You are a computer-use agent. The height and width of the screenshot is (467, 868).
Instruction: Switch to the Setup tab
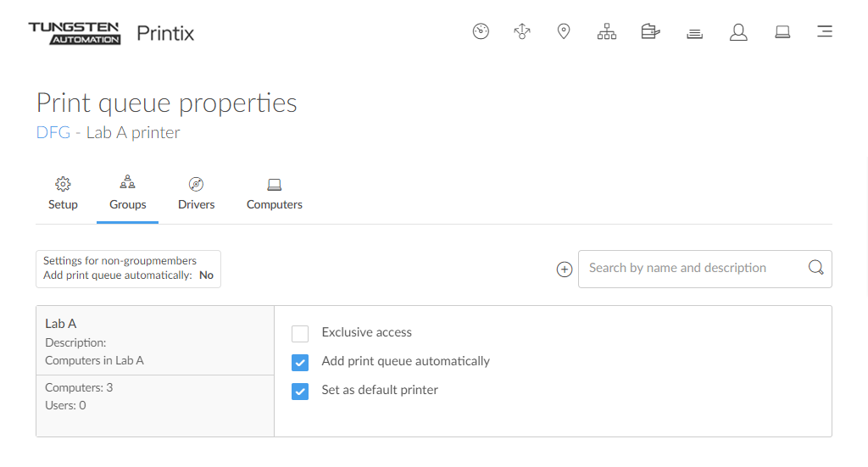tap(63, 194)
